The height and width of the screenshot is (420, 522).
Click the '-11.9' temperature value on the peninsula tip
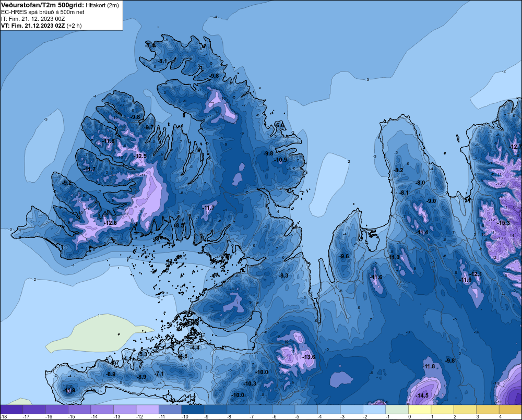click(x=69, y=390)
